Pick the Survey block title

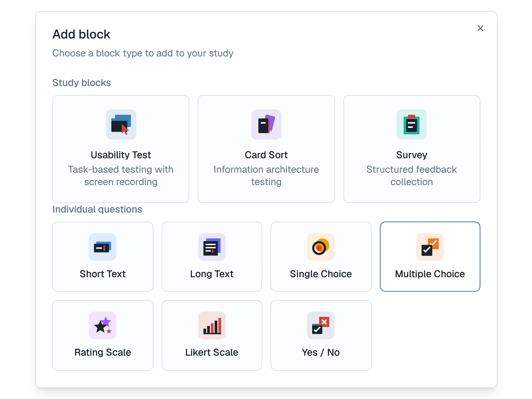pos(411,155)
